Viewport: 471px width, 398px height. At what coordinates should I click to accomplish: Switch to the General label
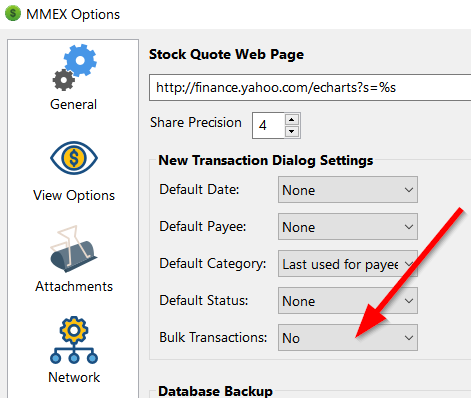click(73, 104)
